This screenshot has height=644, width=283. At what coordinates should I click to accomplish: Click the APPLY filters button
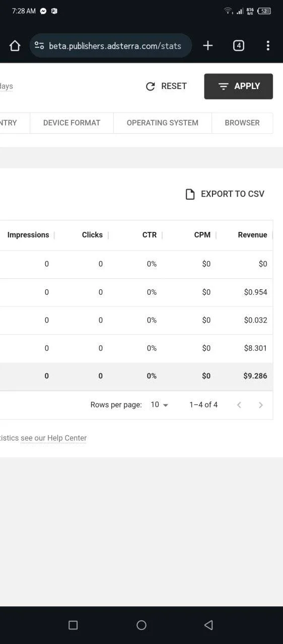239,86
